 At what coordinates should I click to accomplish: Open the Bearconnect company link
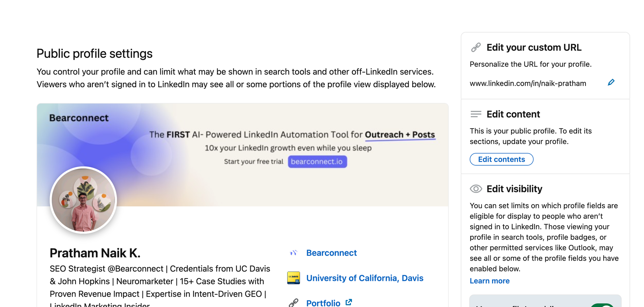click(x=331, y=253)
